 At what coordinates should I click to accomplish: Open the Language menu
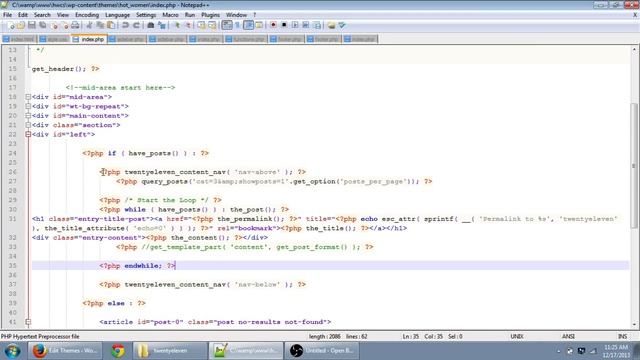117,15
